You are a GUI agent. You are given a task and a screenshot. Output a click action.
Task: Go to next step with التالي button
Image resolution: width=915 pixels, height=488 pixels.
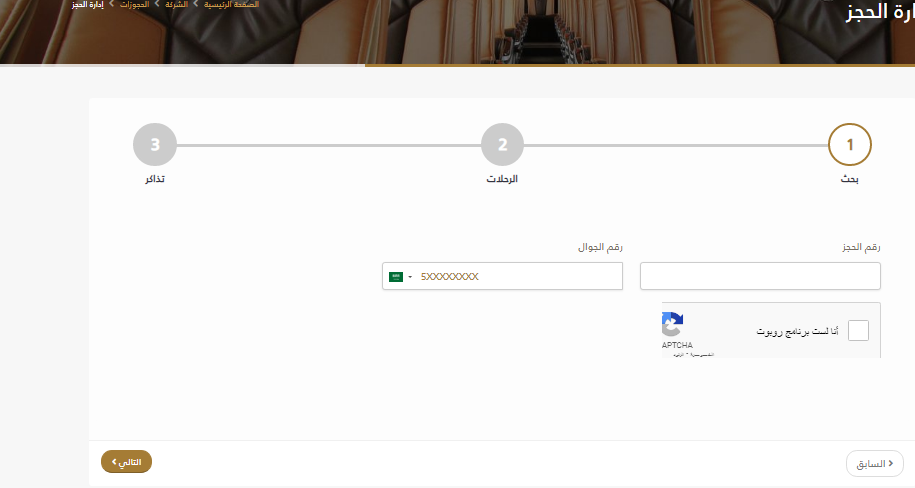[126, 462]
